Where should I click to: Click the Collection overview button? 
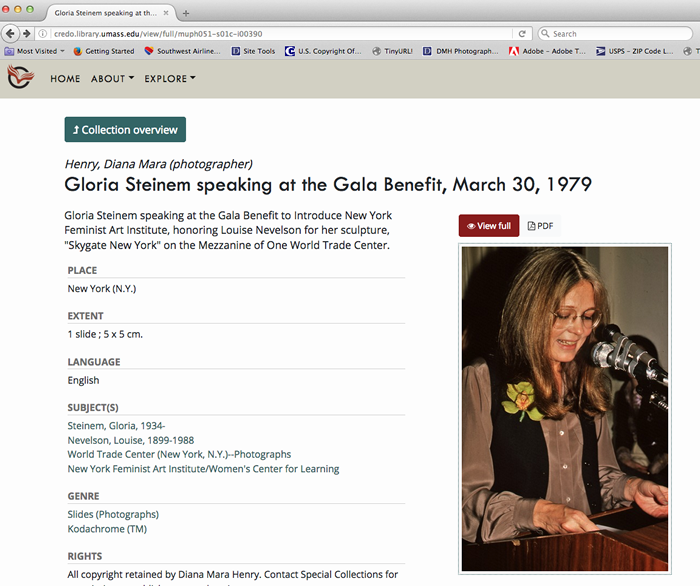(125, 130)
